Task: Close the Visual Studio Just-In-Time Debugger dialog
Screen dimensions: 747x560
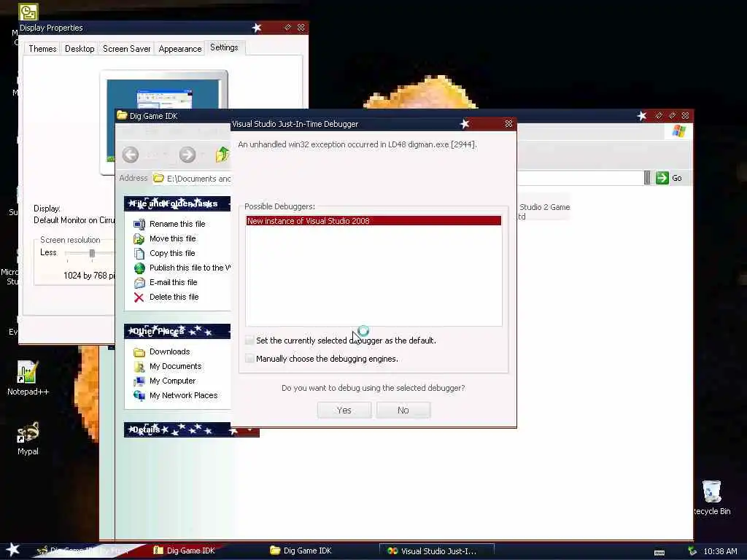Action: coord(508,124)
